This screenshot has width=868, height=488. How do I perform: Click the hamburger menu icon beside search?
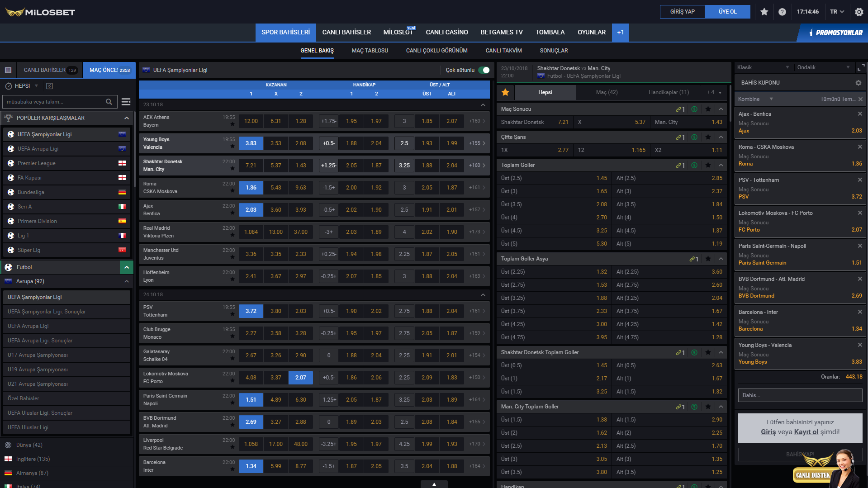[126, 102]
